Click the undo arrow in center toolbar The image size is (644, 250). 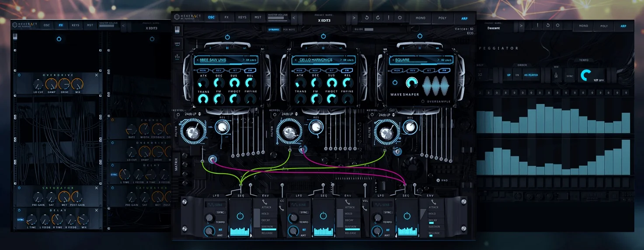366,18
